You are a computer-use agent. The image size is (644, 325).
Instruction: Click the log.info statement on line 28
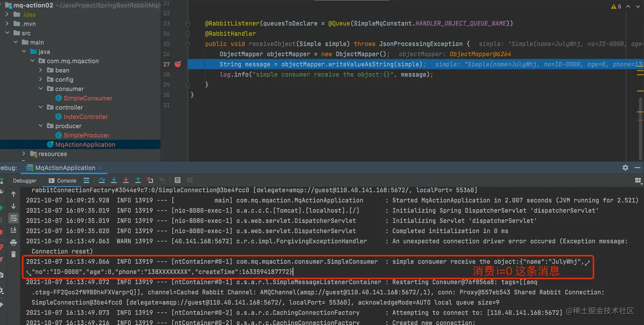[x=326, y=74]
